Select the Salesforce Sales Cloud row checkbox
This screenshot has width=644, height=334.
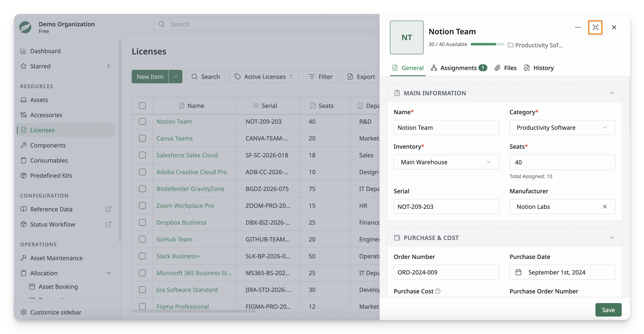[x=142, y=155]
